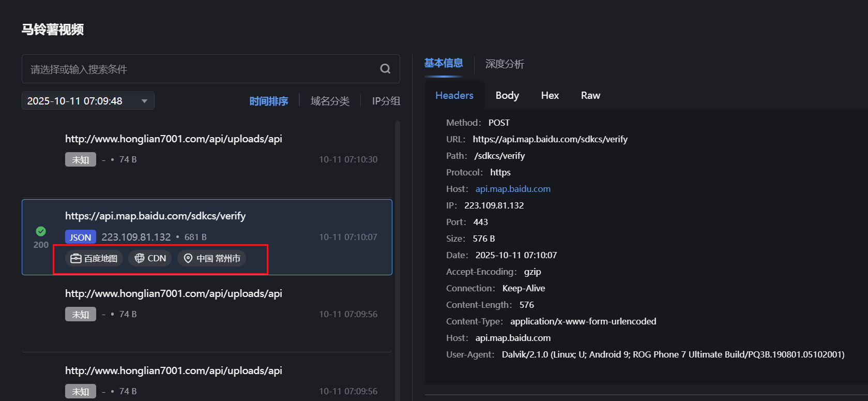Click the blue JSON type badge
The width and height of the screenshot is (868, 401).
pos(81,237)
